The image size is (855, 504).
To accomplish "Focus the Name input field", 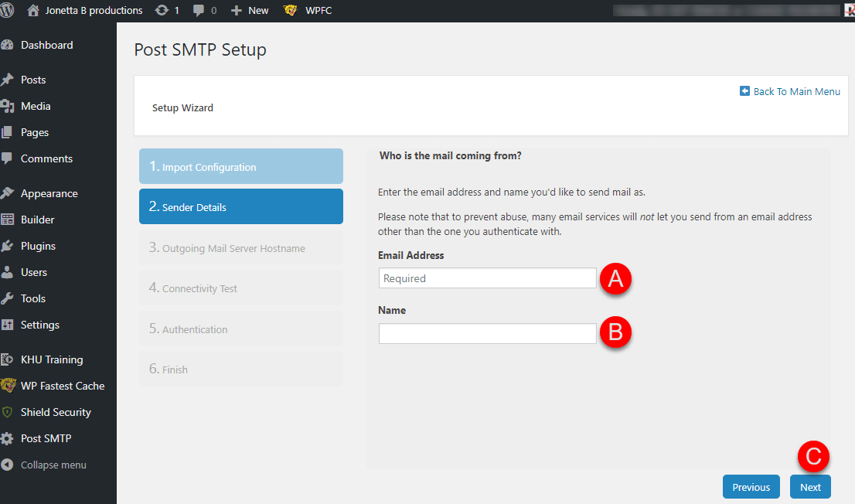I will pyautogui.click(x=488, y=333).
